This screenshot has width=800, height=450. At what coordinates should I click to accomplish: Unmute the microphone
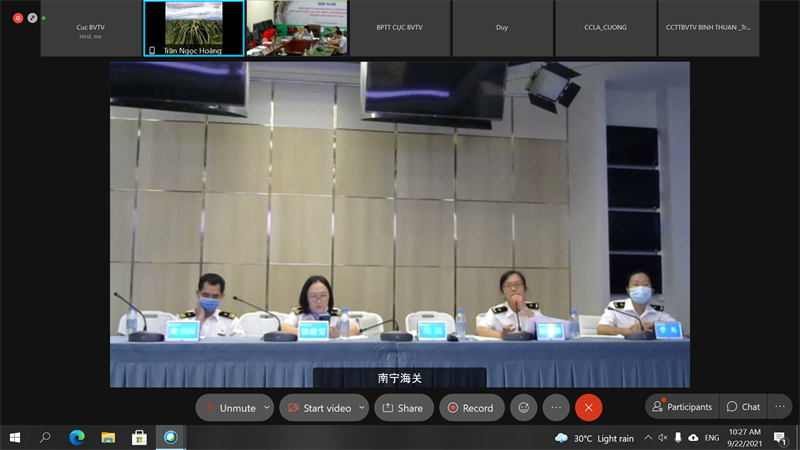230,408
